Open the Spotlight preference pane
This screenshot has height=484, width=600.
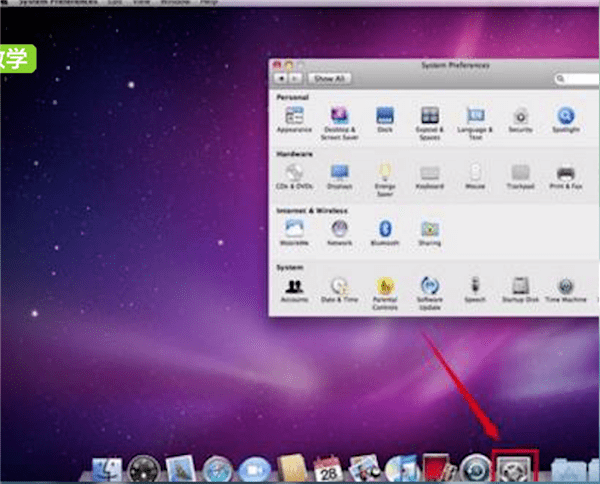coord(566,119)
